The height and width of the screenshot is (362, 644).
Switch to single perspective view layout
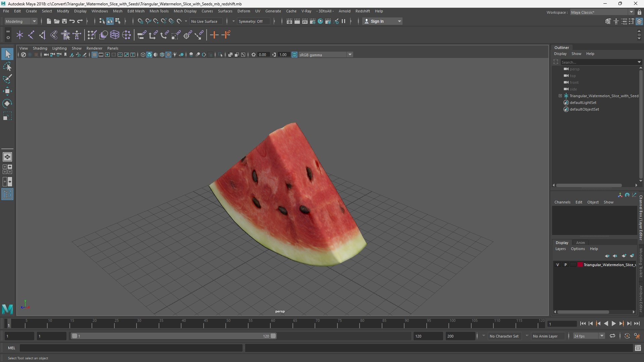(x=7, y=157)
